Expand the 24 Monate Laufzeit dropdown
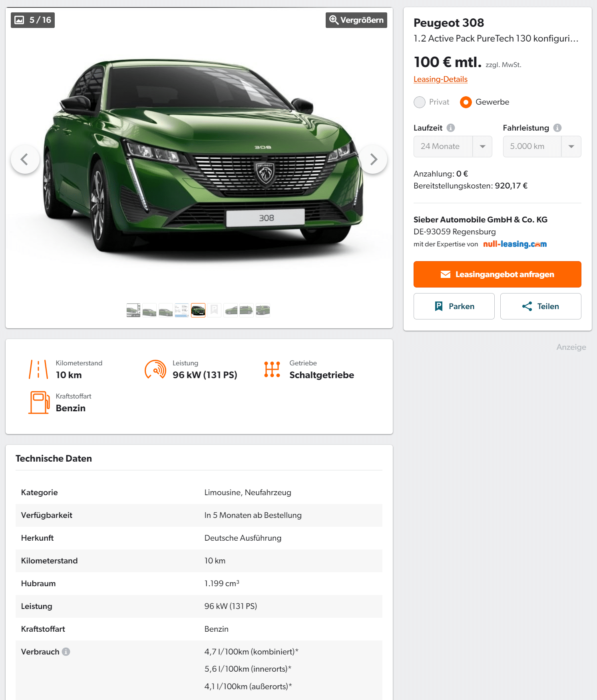The image size is (597, 700). (x=453, y=147)
